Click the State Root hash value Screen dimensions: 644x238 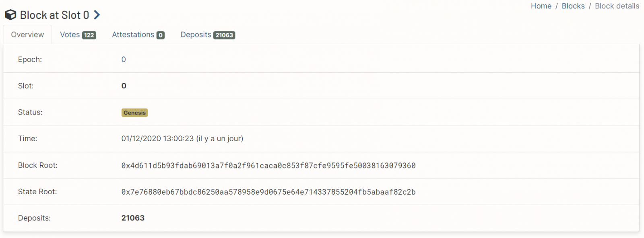coord(268,192)
